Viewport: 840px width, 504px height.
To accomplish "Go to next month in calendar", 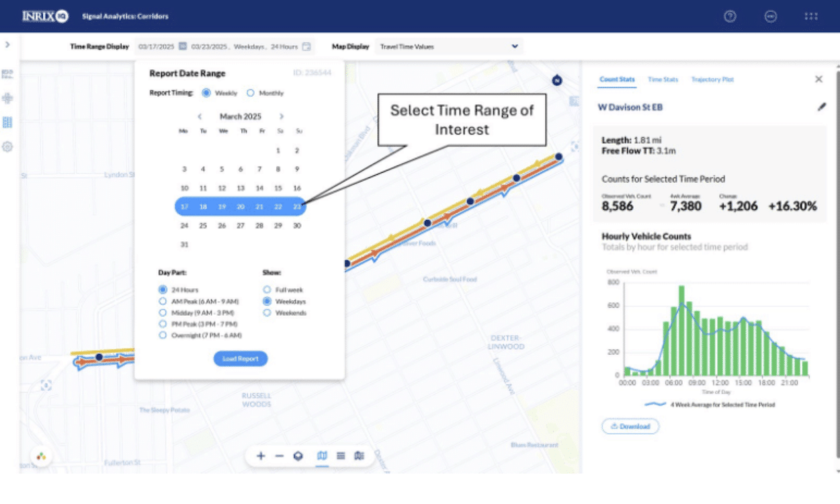I will click(x=282, y=116).
